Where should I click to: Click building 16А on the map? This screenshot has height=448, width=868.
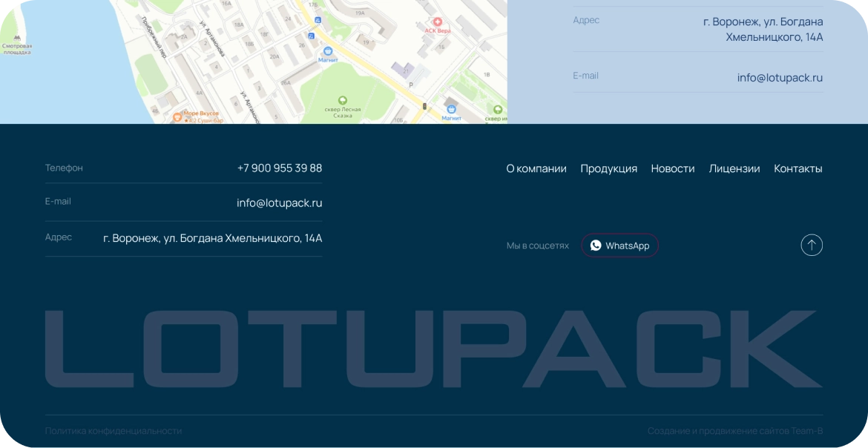tap(226, 3)
